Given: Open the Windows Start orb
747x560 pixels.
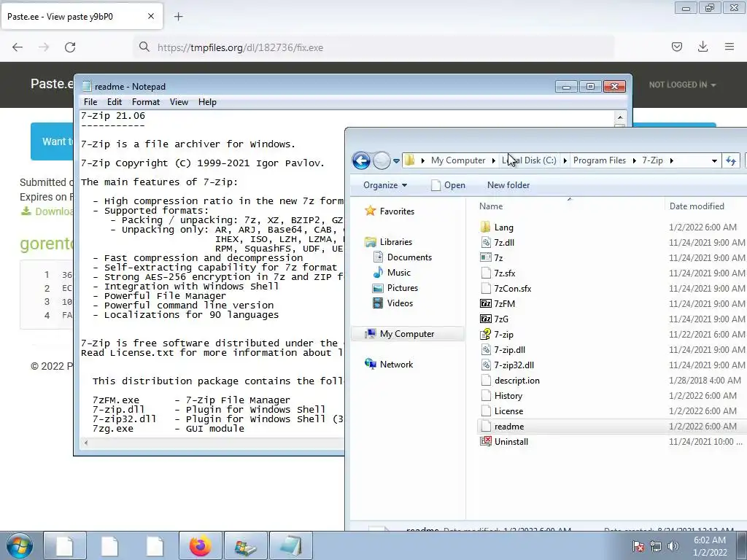Looking at the screenshot, I should [x=20, y=545].
